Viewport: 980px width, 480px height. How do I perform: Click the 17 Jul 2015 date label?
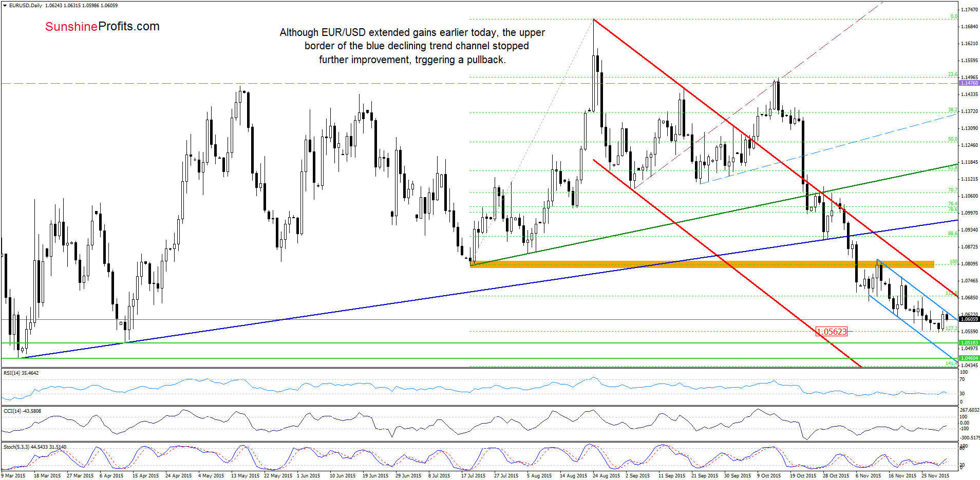[473, 476]
